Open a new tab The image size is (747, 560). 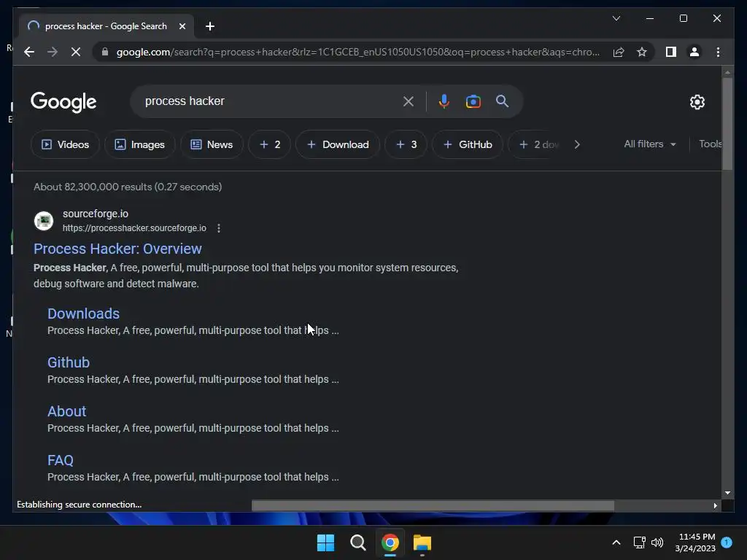tap(210, 26)
